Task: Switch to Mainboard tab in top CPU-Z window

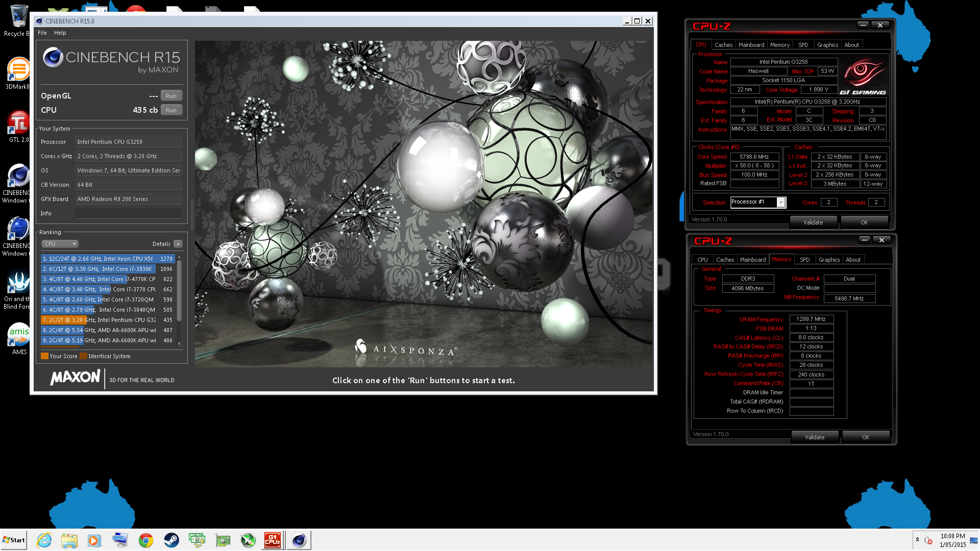Action: (x=751, y=45)
